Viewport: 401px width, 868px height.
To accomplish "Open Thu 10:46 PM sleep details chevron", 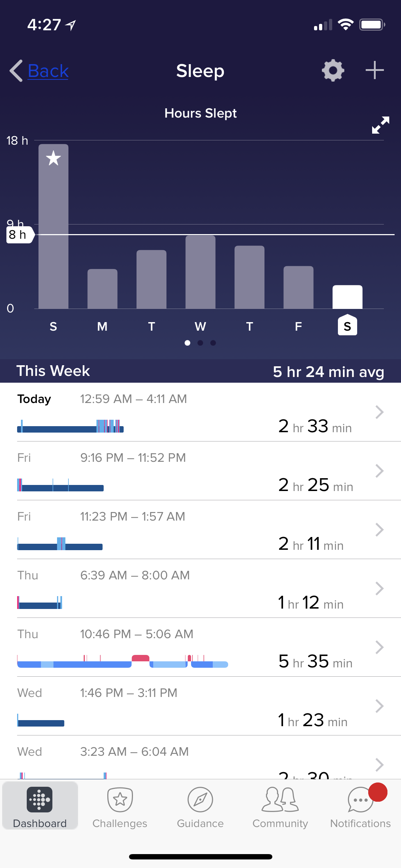I will click(379, 647).
